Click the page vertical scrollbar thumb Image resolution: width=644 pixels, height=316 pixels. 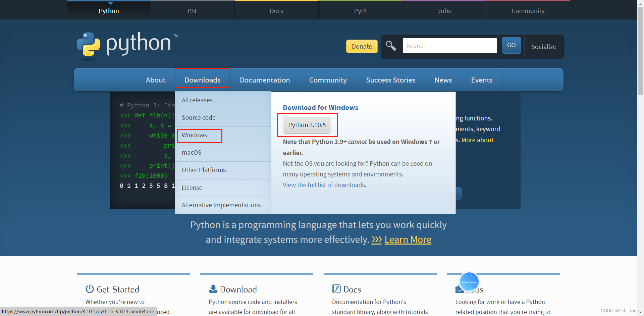[x=640, y=51]
